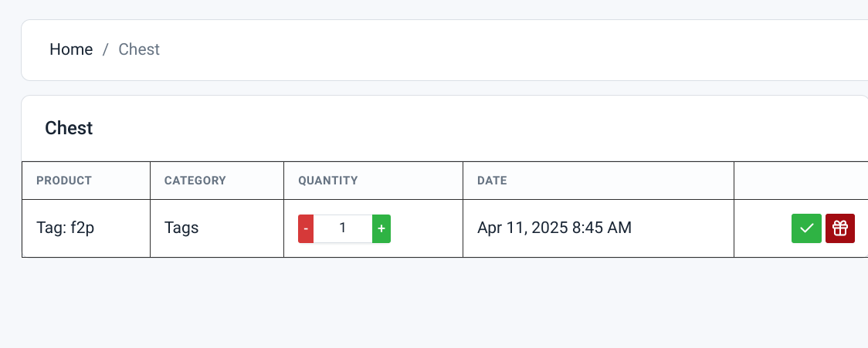
Task: Click the DATE column header
Action: pyautogui.click(x=492, y=181)
